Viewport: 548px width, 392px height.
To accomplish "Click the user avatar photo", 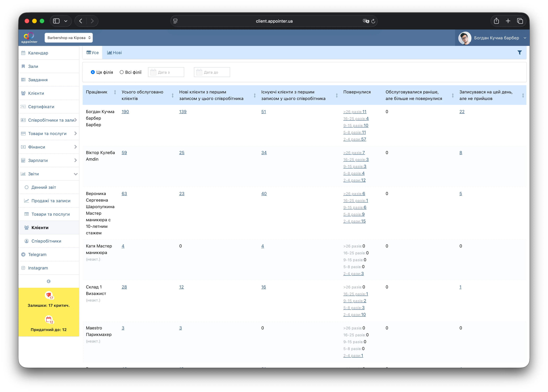I will point(464,38).
